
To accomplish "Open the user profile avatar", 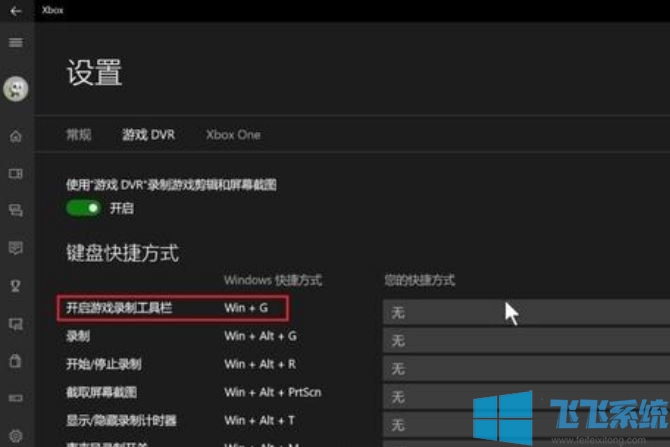I will (x=16, y=88).
